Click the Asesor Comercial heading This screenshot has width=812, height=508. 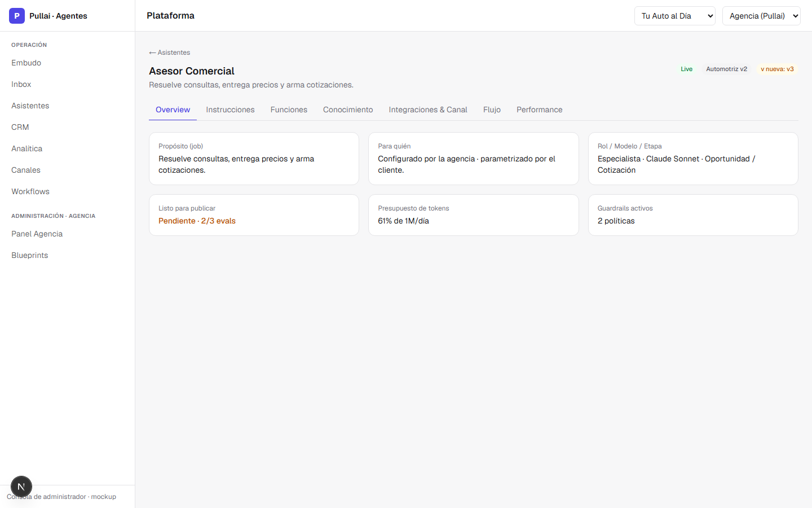pyautogui.click(x=192, y=71)
